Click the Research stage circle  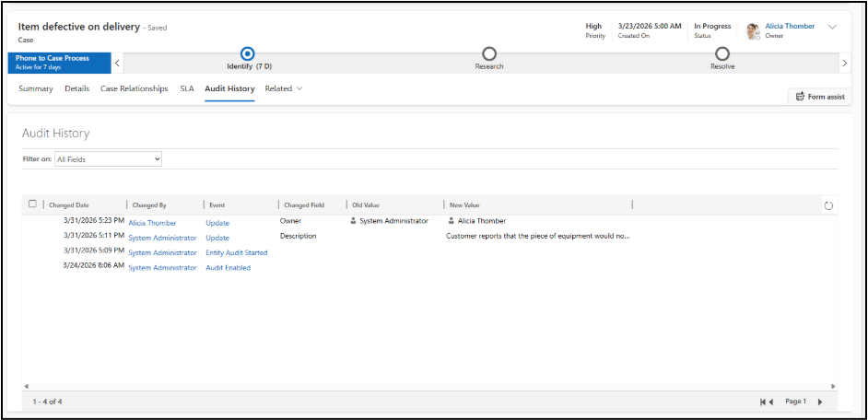tap(489, 54)
